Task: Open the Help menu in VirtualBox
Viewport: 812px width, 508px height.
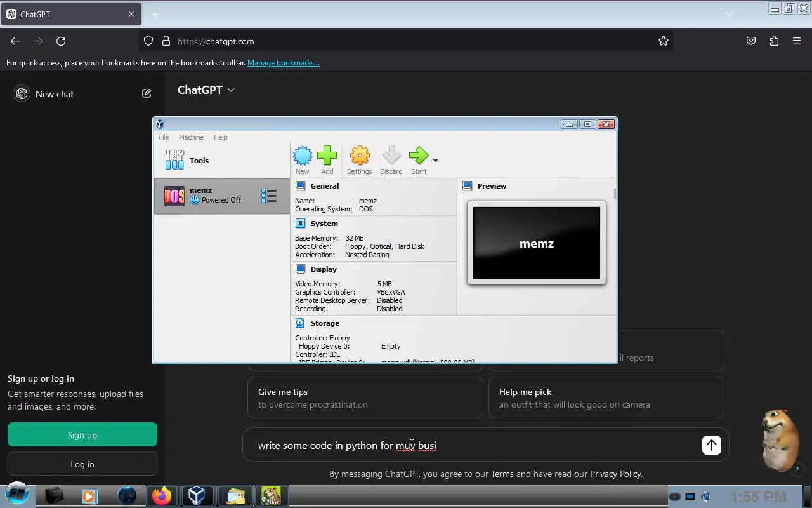Action: 220,137
